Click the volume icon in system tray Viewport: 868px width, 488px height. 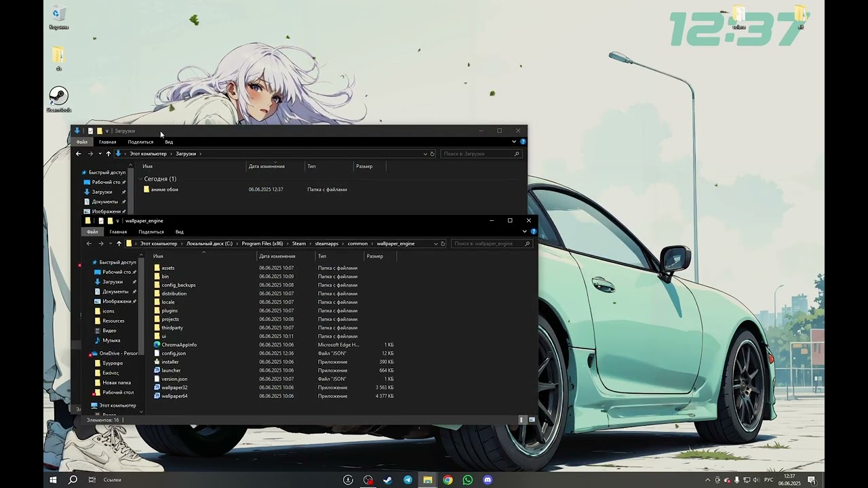[x=756, y=480]
